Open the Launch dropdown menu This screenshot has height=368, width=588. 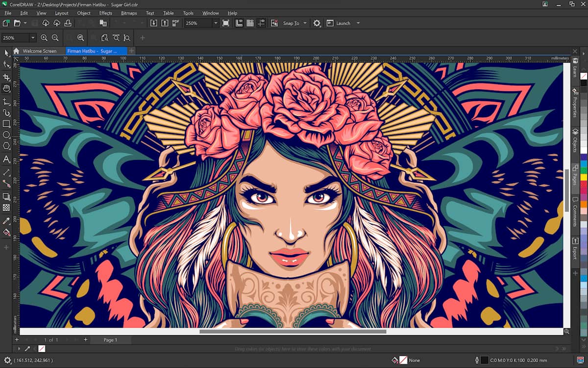point(358,23)
